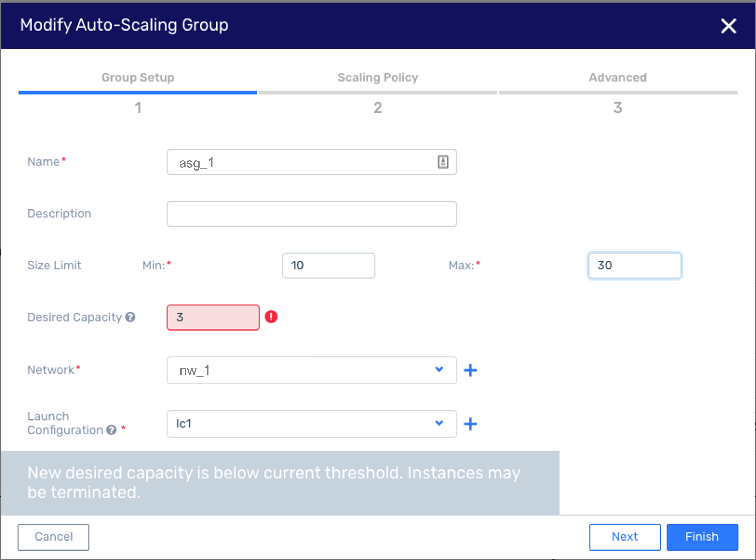This screenshot has height=560, width=756.
Task: Click the Modify Auto-Scaling Group title
Action: tap(124, 25)
